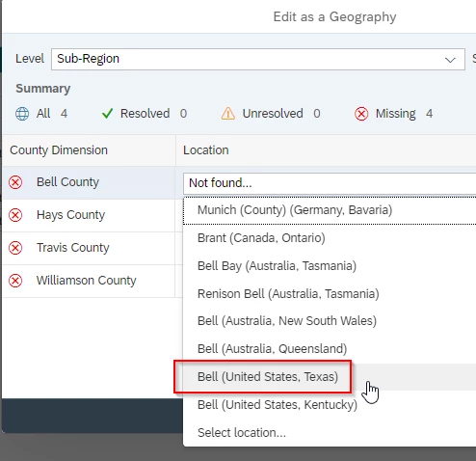Viewport: 476px width, 461px height.
Task: Click the Not found location combo box
Action: [330, 183]
